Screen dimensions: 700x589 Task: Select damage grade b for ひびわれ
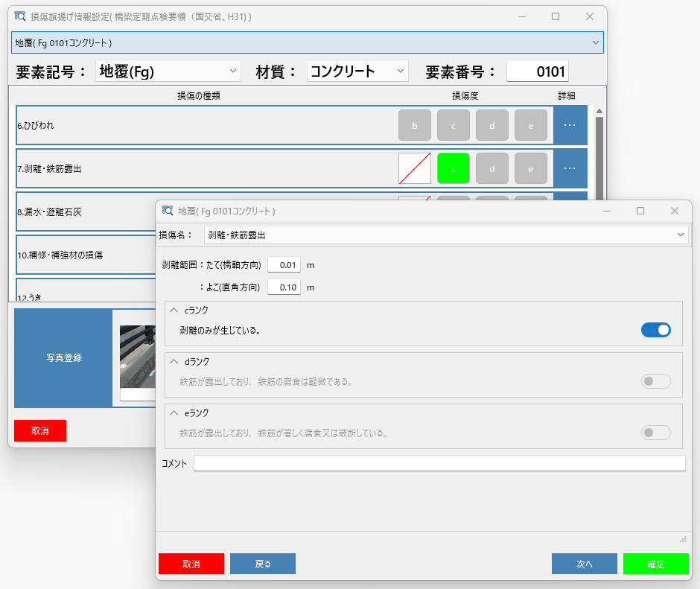coord(415,126)
